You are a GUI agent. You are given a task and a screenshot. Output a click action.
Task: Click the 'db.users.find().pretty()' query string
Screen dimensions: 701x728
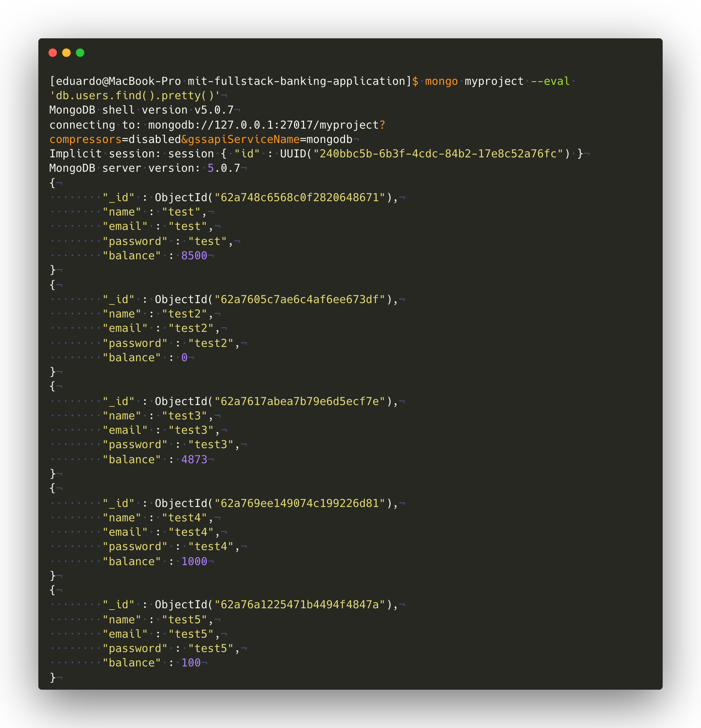point(135,96)
